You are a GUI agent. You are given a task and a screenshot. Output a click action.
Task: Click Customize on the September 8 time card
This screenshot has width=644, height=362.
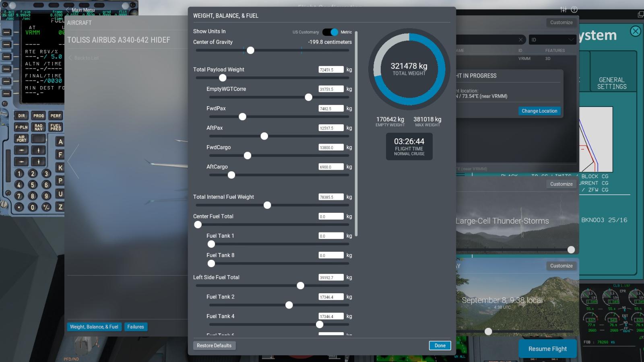[x=561, y=266]
